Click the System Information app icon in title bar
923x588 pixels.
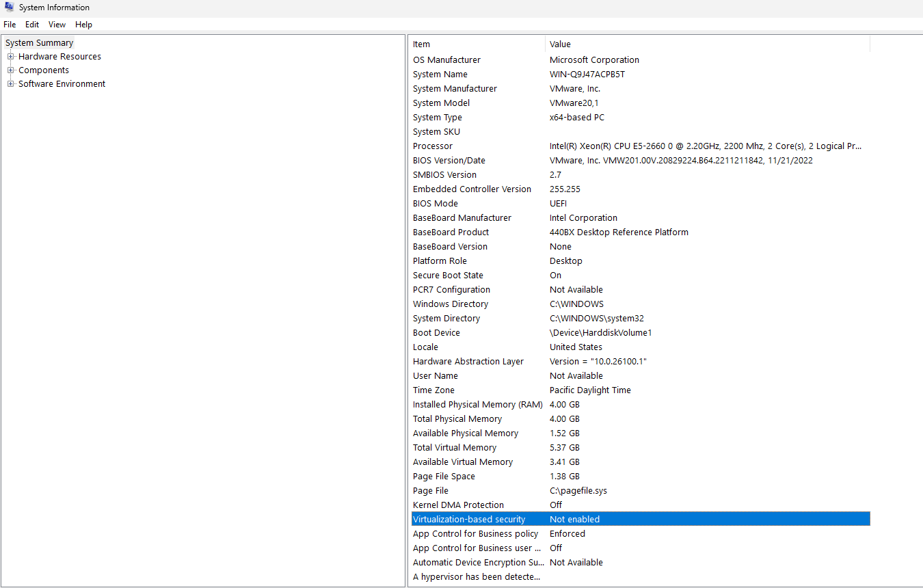[x=9, y=8]
